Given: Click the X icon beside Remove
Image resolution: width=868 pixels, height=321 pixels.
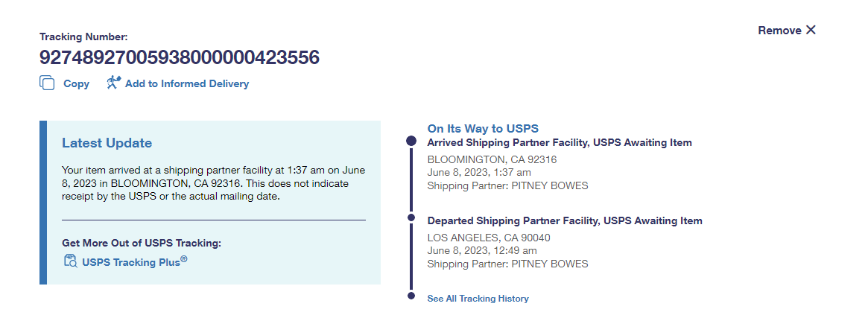Looking at the screenshot, I should coord(811,31).
